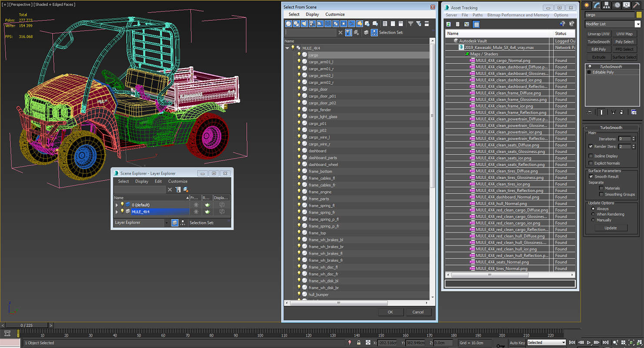Viewport: 644px width, 348px height.
Task: Click Select None icon in Select From Scene
Action: pyautogui.click(x=393, y=23)
